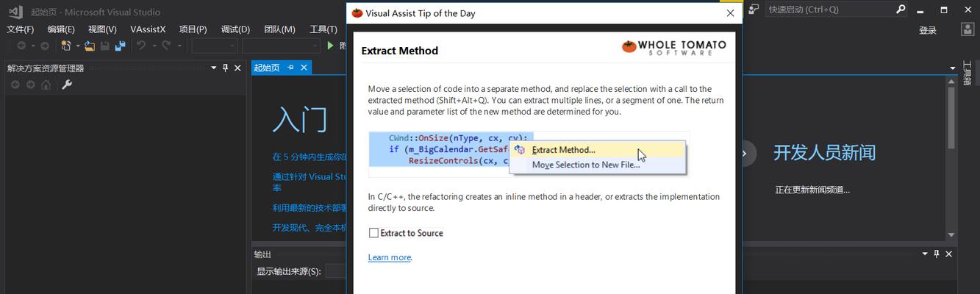Click the green Start debugging arrow
Image resolution: width=980 pixels, height=294 pixels.
331,46
